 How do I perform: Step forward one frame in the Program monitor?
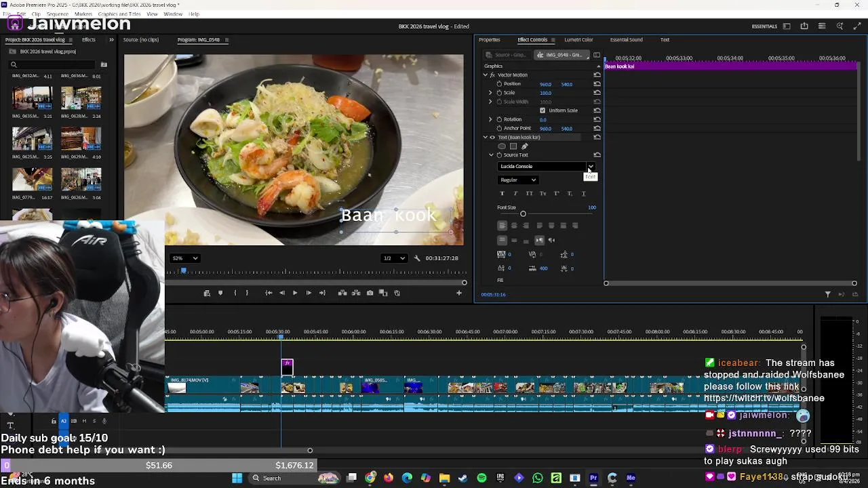coord(309,293)
